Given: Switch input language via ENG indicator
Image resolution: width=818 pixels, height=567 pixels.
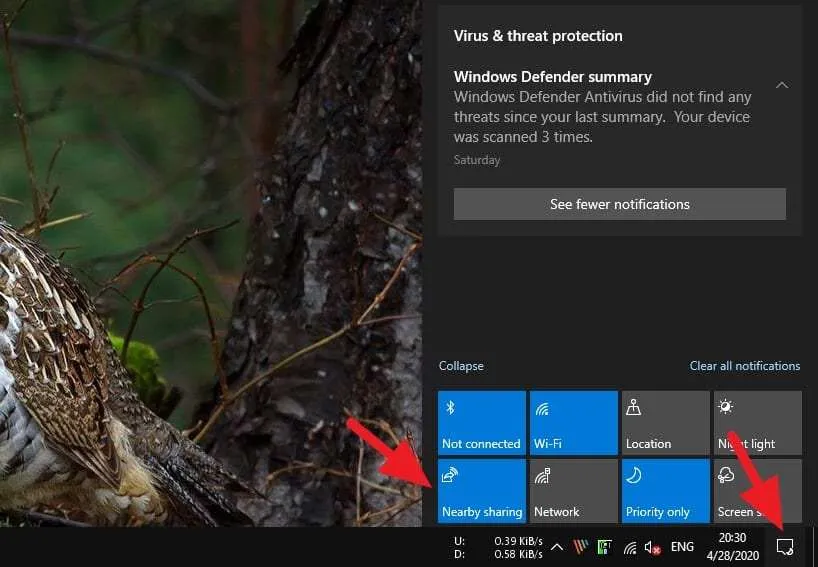Looking at the screenshot, I should point(682,547).
